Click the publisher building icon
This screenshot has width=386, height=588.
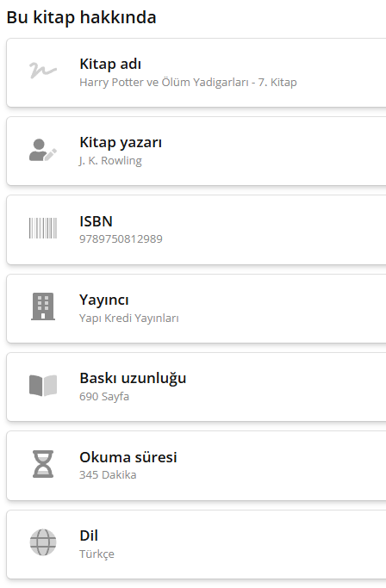point(43,306)
